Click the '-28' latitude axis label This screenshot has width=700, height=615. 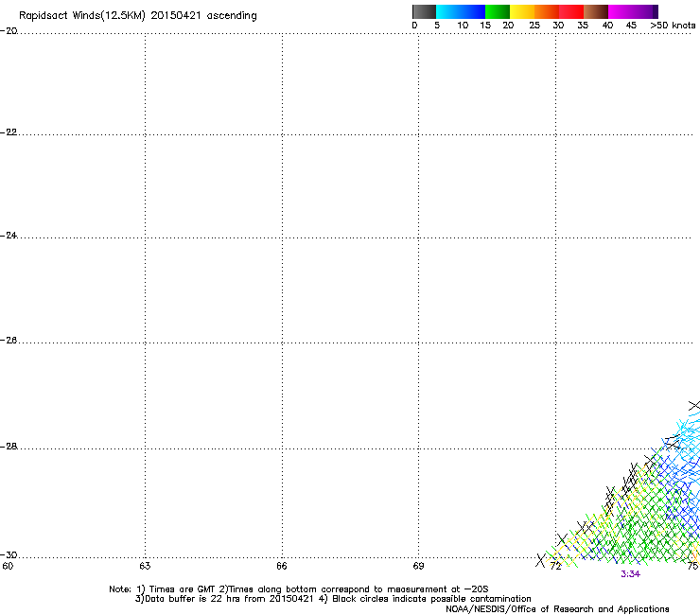9,447
